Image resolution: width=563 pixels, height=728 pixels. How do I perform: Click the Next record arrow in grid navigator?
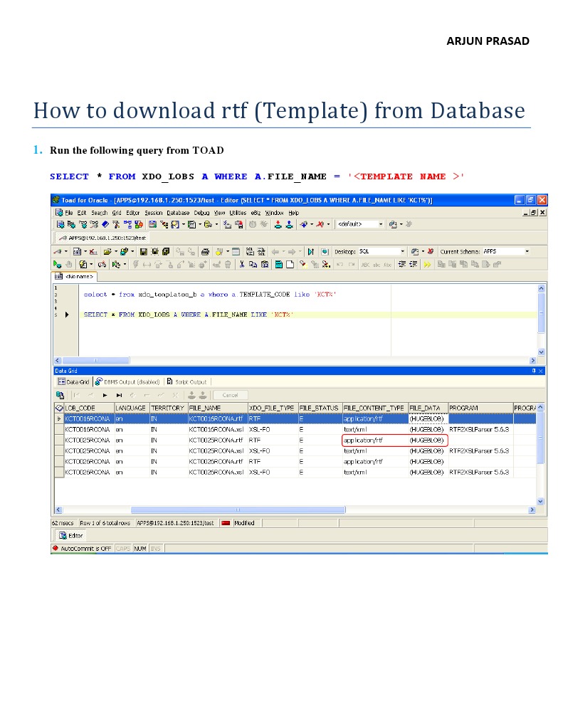pyautogui.click(x=105, y=395)
